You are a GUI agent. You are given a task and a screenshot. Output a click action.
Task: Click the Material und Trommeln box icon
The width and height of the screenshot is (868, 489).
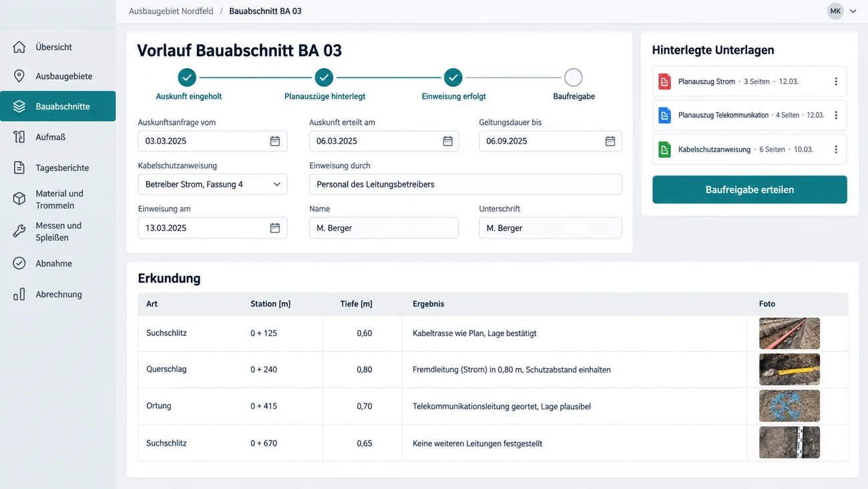tap(19, 199)
